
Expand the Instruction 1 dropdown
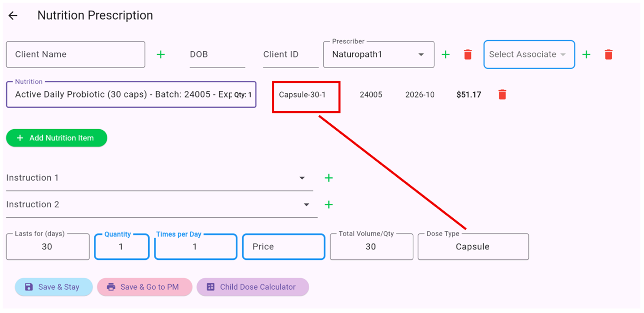[159, 178]
